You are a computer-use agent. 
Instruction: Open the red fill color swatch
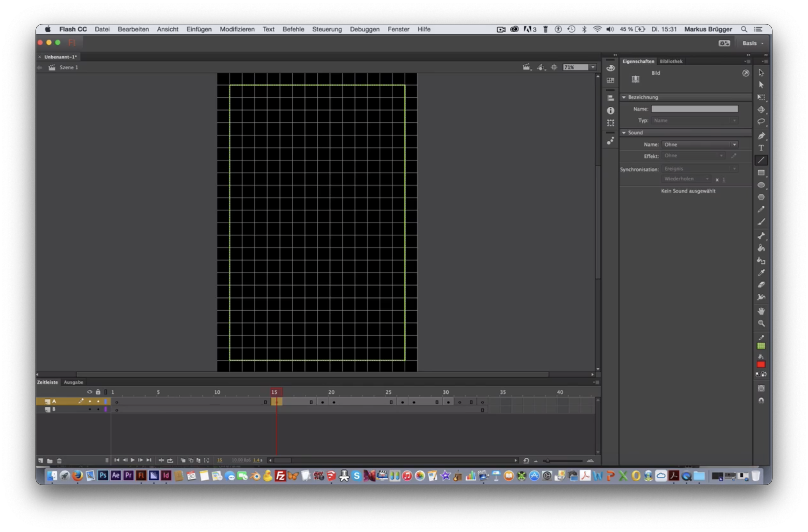click(x=761, y=364)
